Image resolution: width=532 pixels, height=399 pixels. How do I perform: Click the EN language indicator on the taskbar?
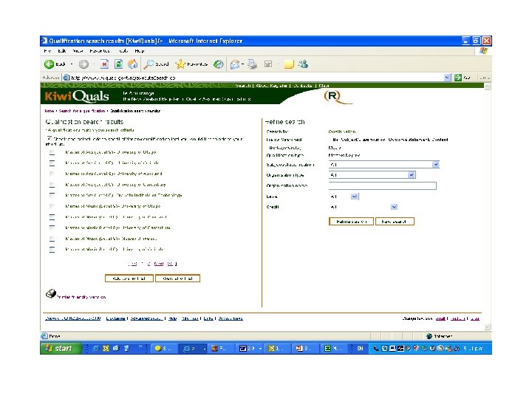point(361,349)
